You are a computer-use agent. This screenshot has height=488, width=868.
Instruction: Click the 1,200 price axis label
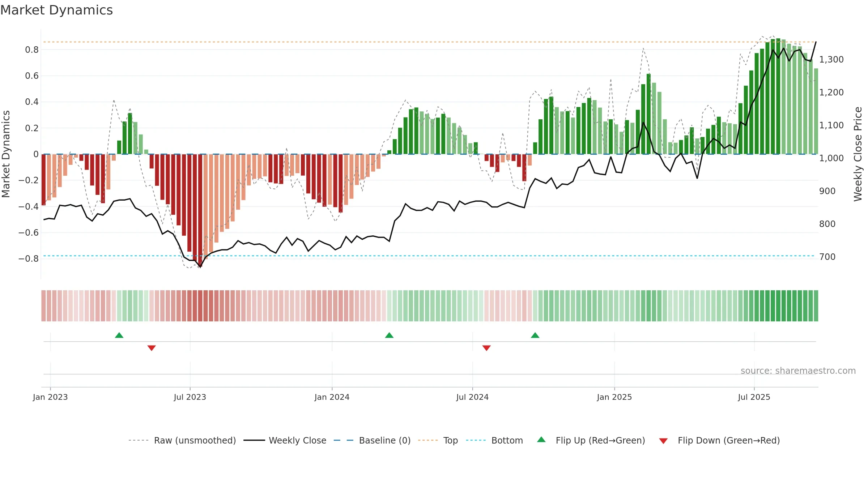(831, 92)
